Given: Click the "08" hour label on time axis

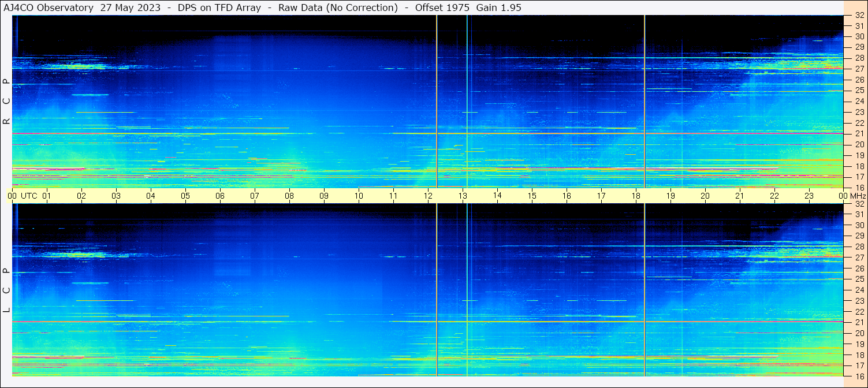Looking at the screenshot, I should click(289, 196).
